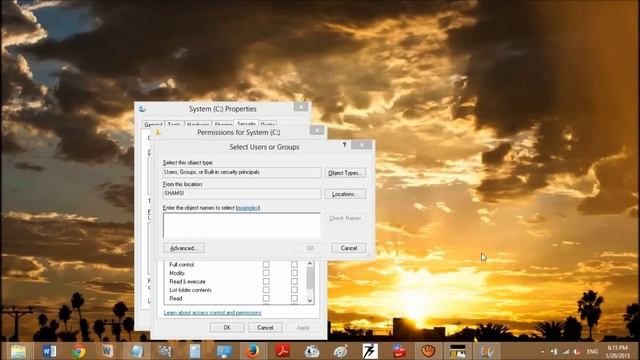The width and height of the screenshot is (640, 360).
Task: Launch Mozilla Firefox from the taskbar
Action: pos(253,351)
